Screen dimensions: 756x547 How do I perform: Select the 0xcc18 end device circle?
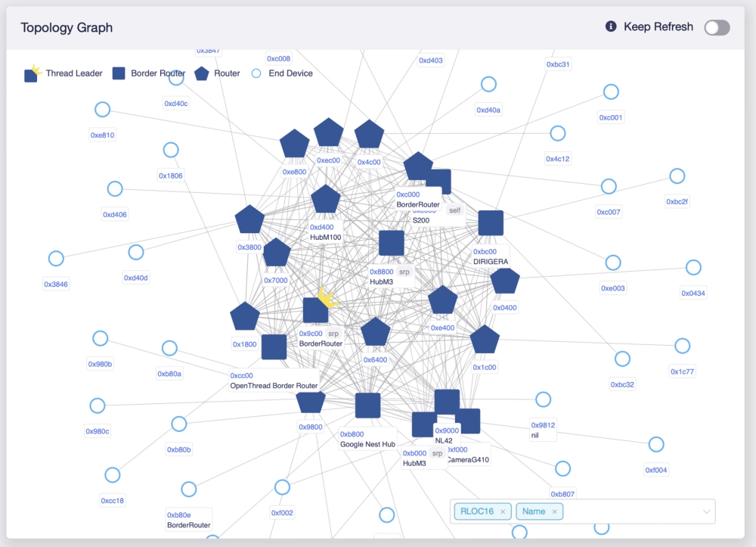coord(113,474)
